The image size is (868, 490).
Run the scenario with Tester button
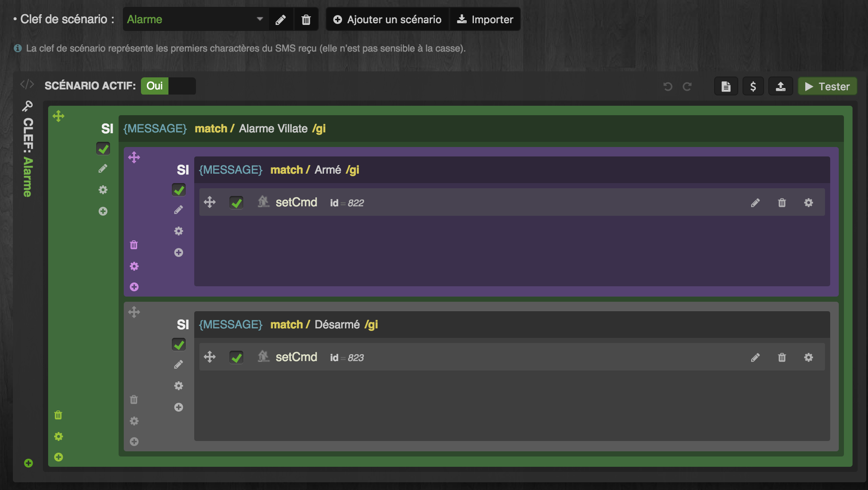[827, 86]
